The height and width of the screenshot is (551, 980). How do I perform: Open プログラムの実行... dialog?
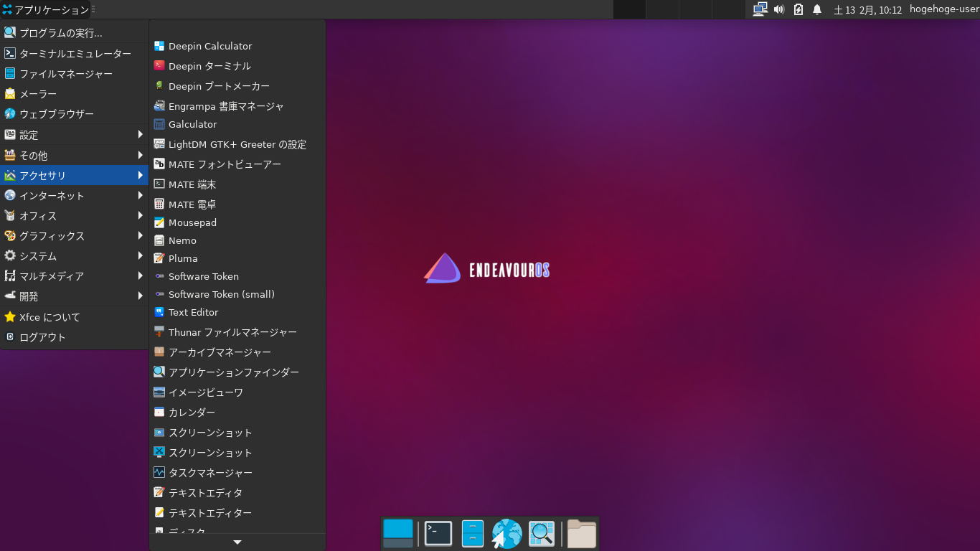(x=75, y=33)
